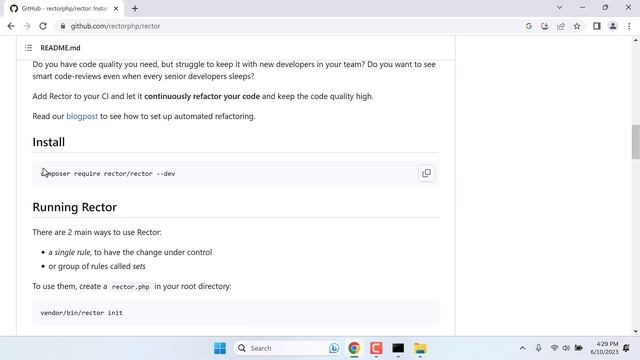Select the vendor/bin/rector init code
This screenshot has height=360, width=640.
click(x=81, y=313)
